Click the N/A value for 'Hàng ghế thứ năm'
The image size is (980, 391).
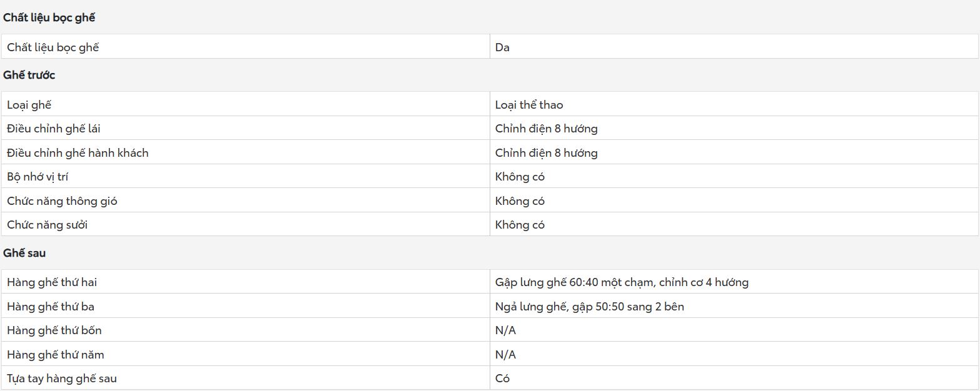[505, 354]
